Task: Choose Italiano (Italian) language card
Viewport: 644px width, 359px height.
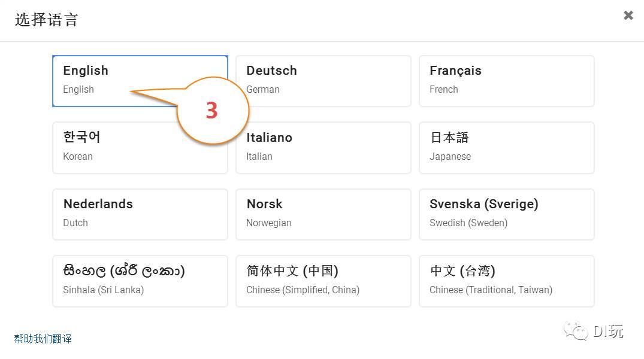Action: point(323,148)
